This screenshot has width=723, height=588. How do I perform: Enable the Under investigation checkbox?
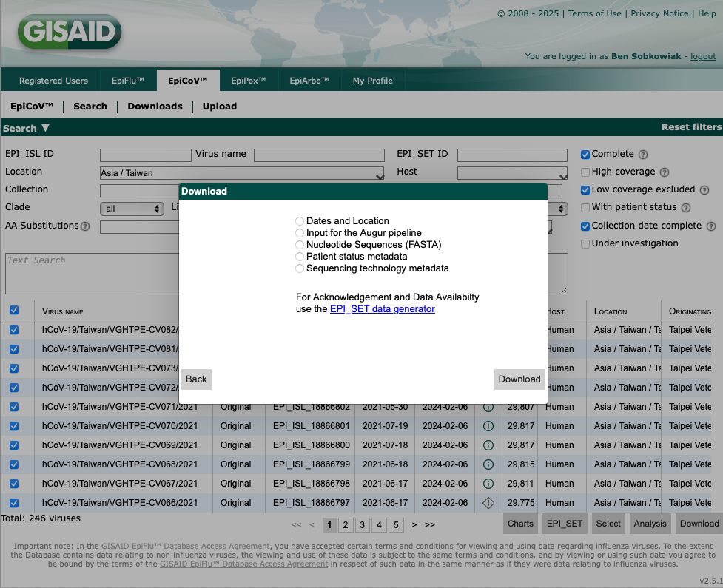585,243
